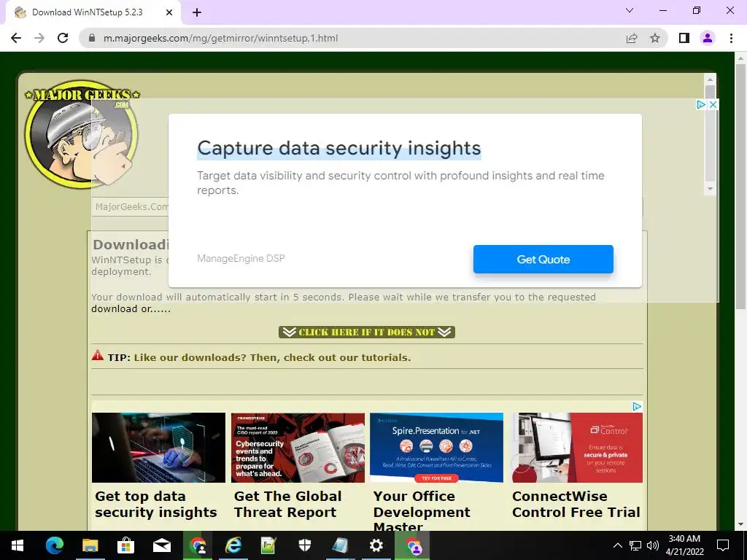Open the Mail app from taskbar
Image resolution: width=747 pixels, height=560 pixels.
click(x=161, y=545)
